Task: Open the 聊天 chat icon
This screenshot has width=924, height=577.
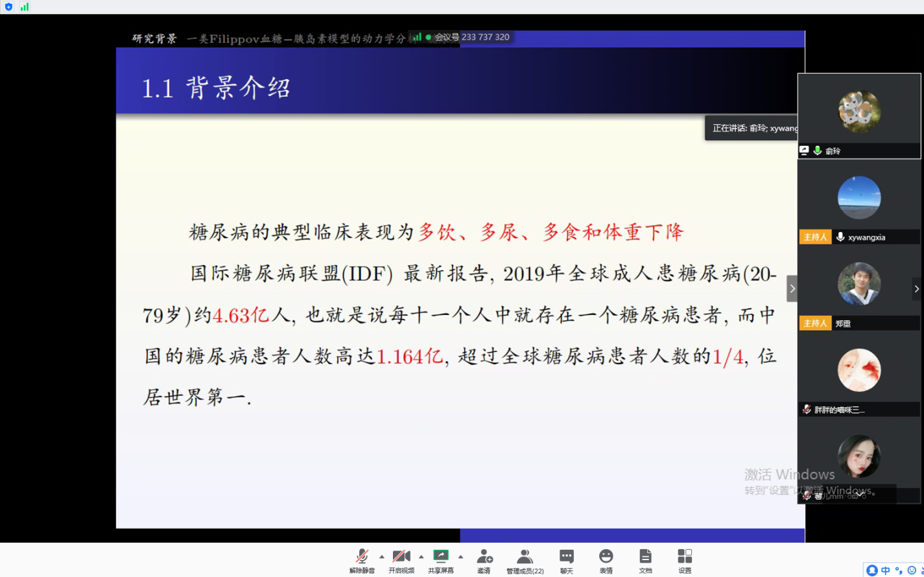Action: [x=566, y=557]
